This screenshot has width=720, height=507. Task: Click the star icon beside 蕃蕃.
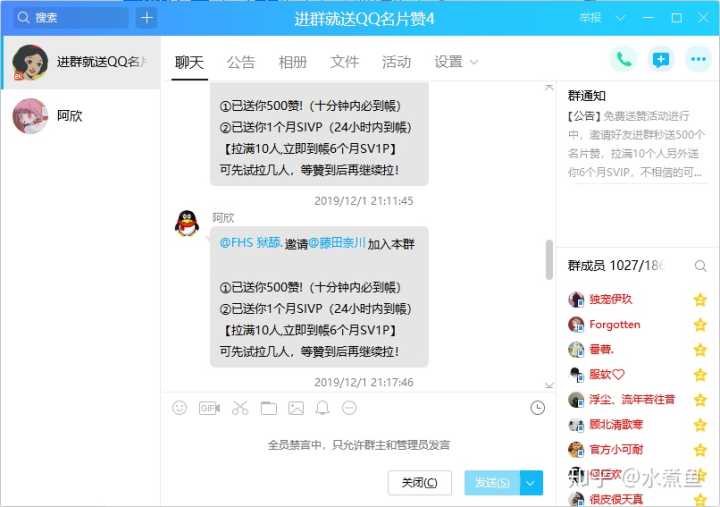[700, 350]
